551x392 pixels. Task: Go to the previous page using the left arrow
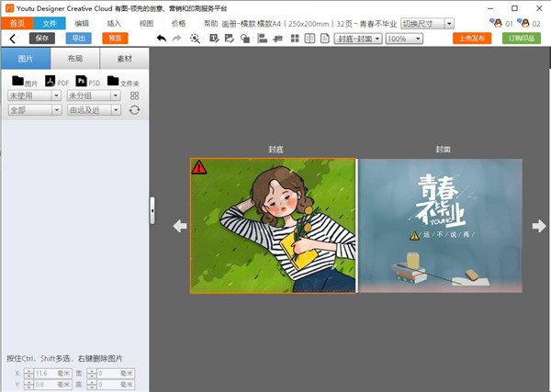coord(180,226)
